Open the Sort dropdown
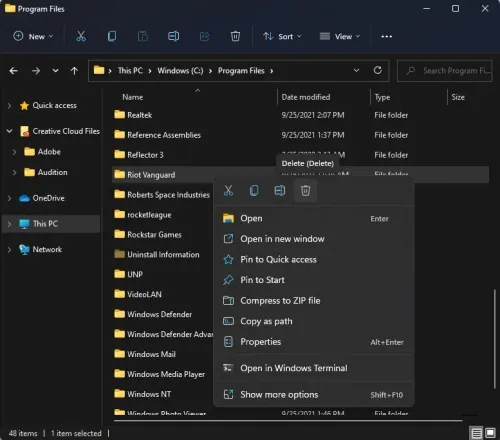 point(282,36)
